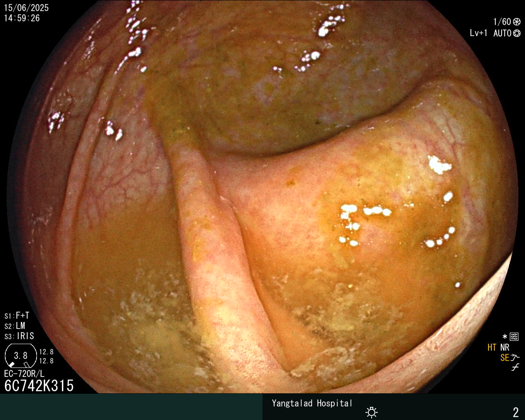Click the image counter number 2

coord(516,412)
